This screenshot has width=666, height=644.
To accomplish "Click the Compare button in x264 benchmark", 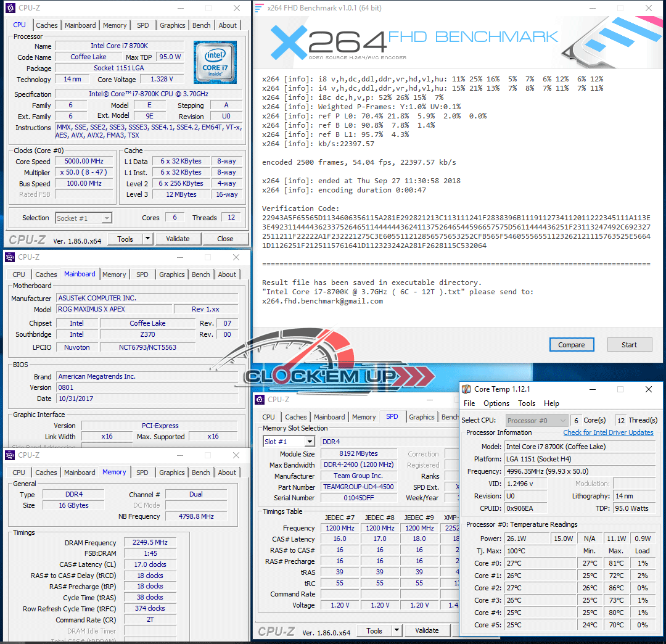I will point(571,345).
